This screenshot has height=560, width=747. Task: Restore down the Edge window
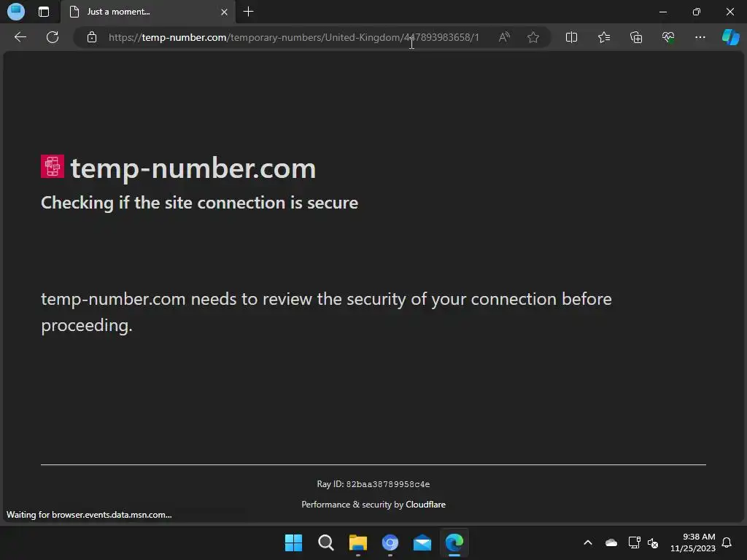coord(697,12)
